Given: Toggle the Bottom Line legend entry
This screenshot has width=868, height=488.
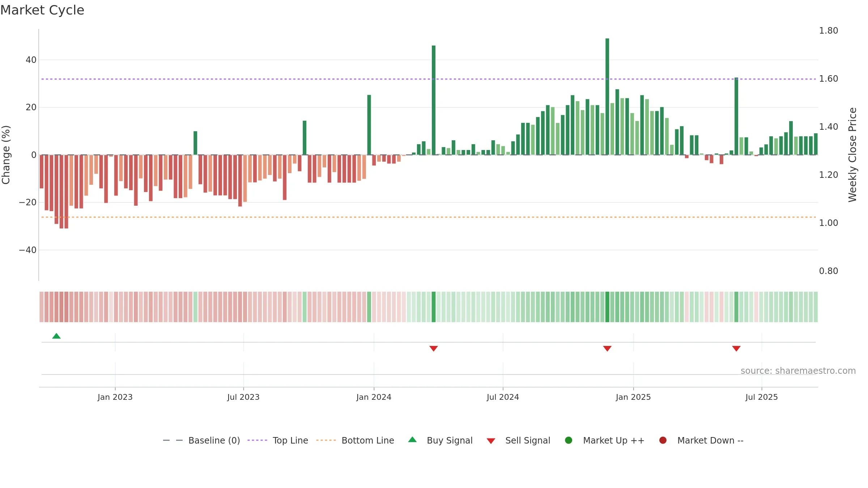Looking at the screenshot, I should (x=355, y=440).
